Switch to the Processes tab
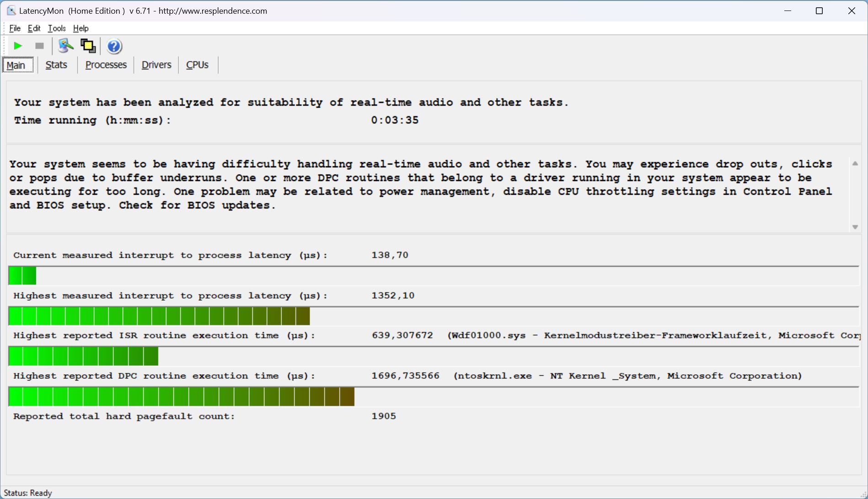The image size is (868, 499). [x=106, y=65]
